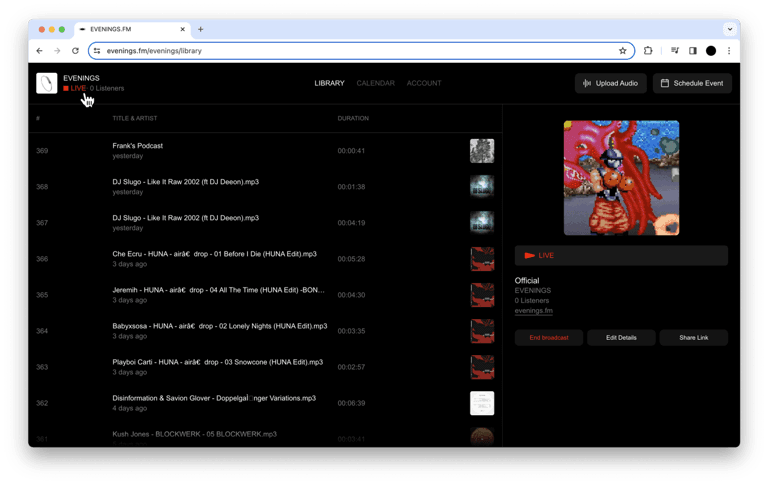Viewport: 768px width, 484px height.
Task: Click the EVENINGS station logo icon
Action: click(x=47, y=83)
